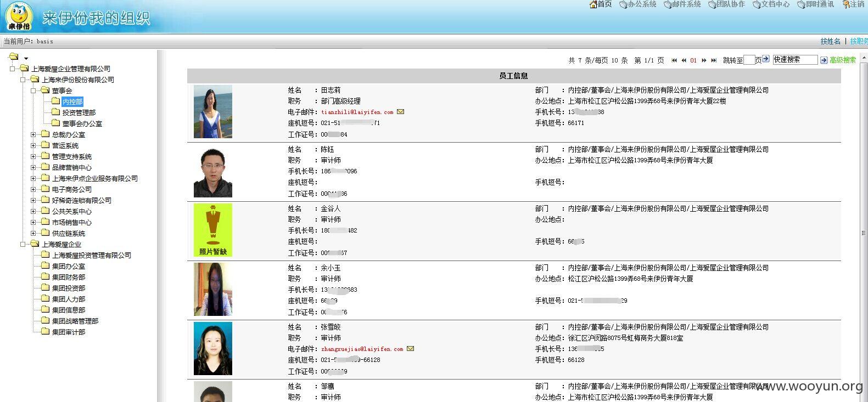Jump to first page arrow

674,60
